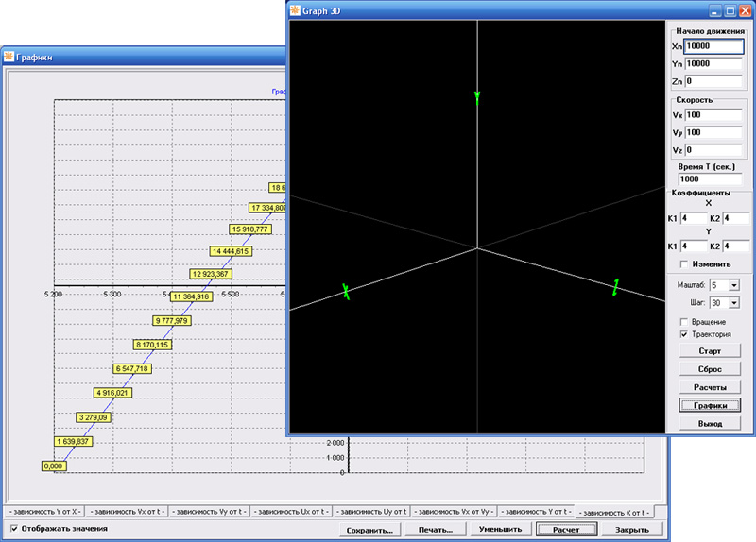Select tab зависимость Vx от Vy
The height and width of the screenshot is (542, 756).
coord(455,511)
